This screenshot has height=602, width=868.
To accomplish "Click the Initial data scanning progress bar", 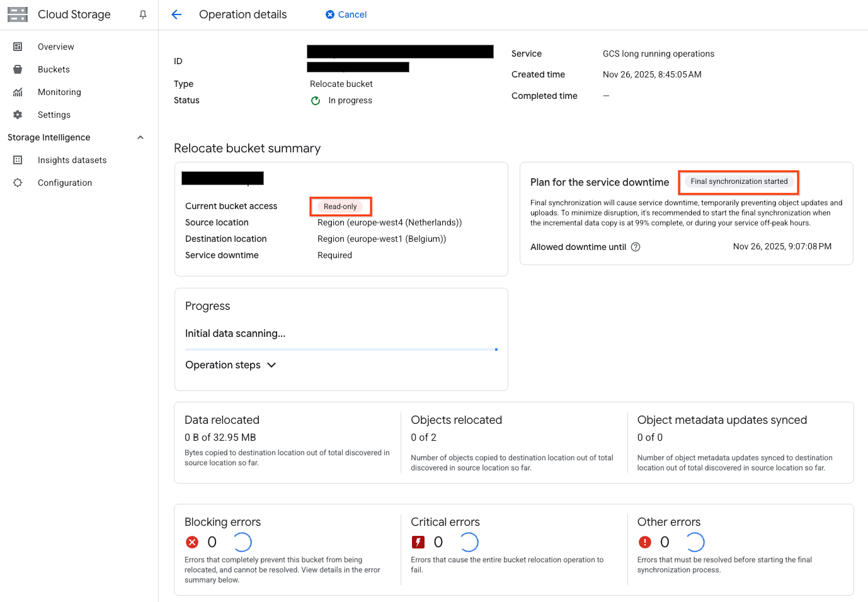I will [x=341, y=349].
